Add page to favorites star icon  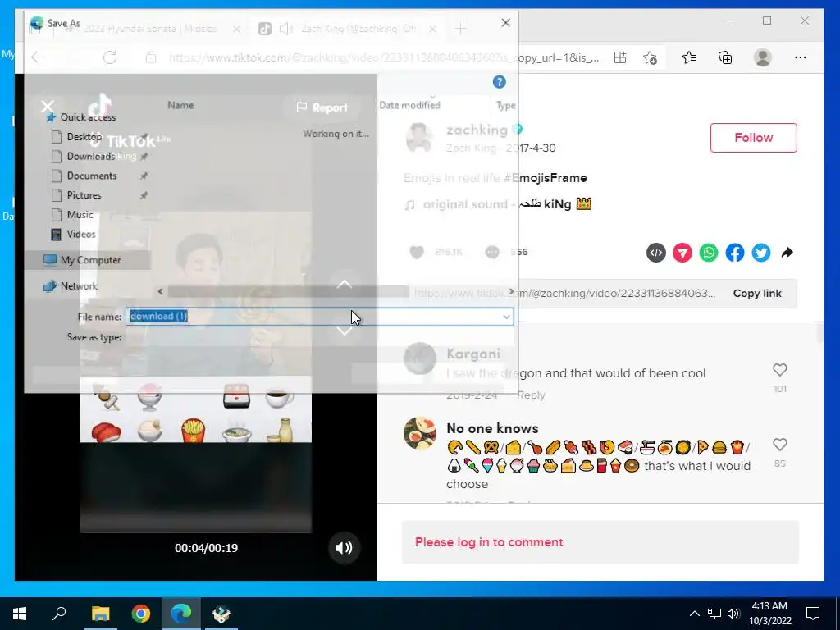[650, 57]
